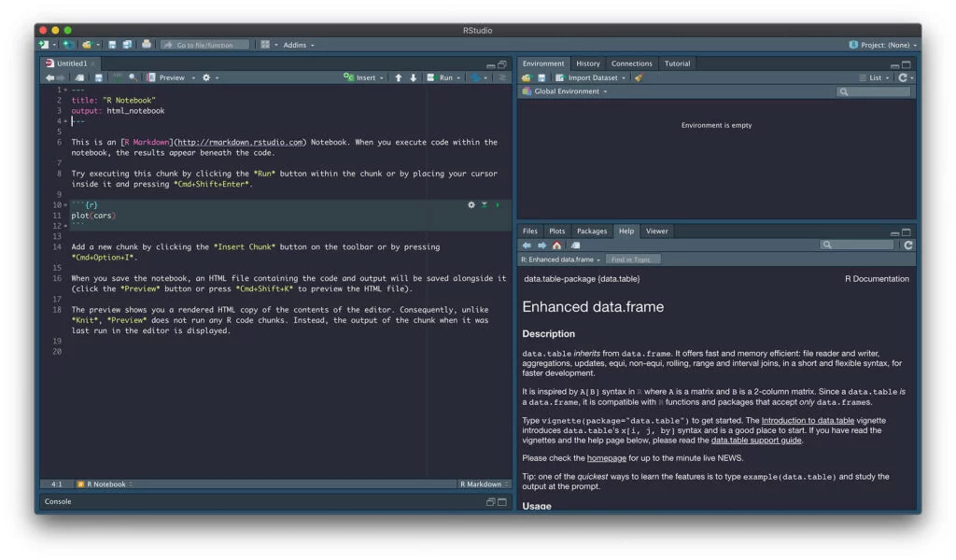Show Help topic in new window icon
This screenshot has height=560, width=956.
(575, 245)
